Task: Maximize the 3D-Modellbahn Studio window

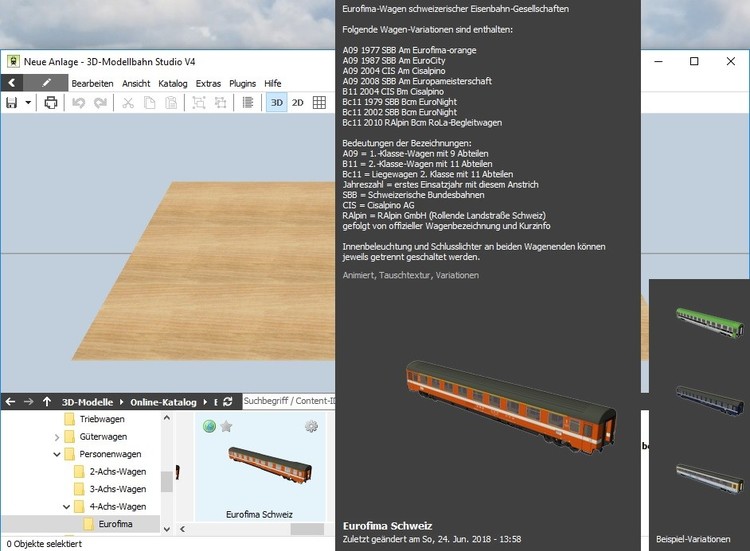Action: pos(694,61)
